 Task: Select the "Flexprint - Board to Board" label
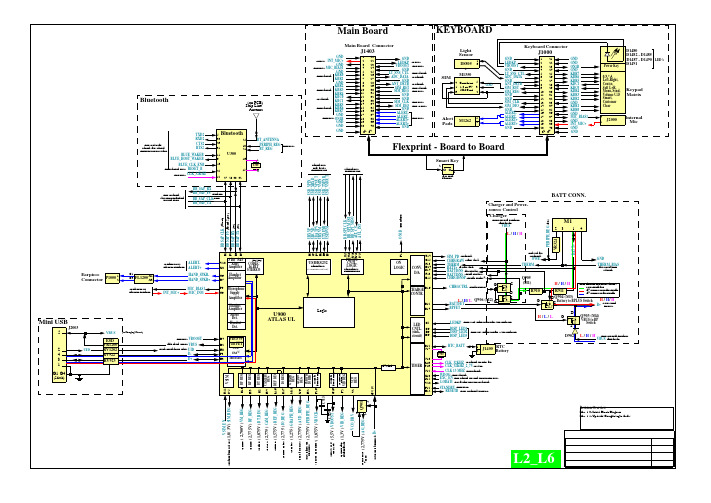coord(448,147)
